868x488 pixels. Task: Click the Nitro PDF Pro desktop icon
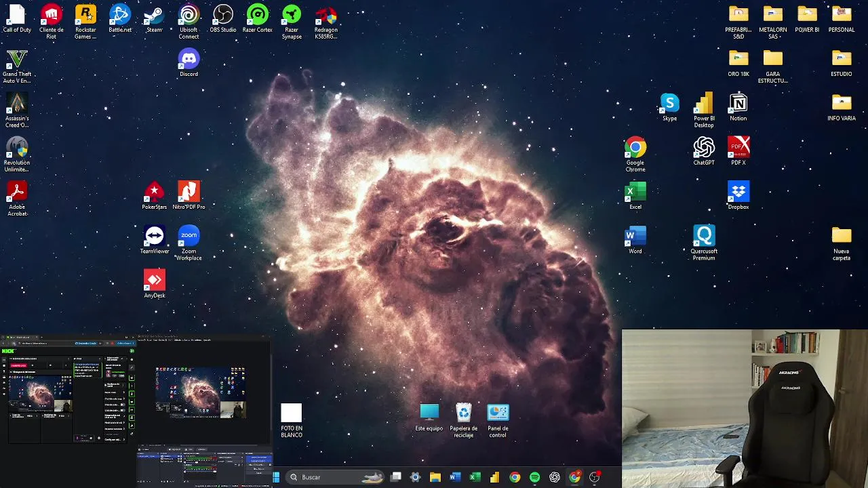[189, 196]
